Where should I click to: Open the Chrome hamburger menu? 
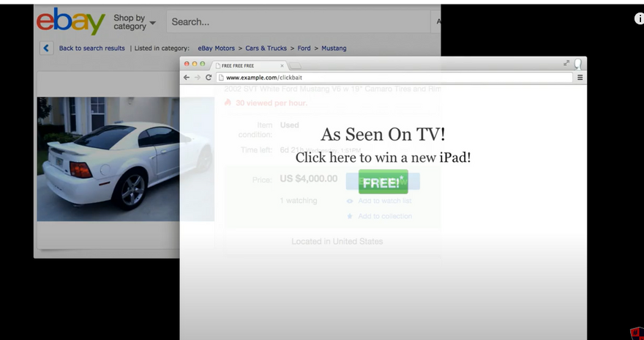[x=580, y=77]
